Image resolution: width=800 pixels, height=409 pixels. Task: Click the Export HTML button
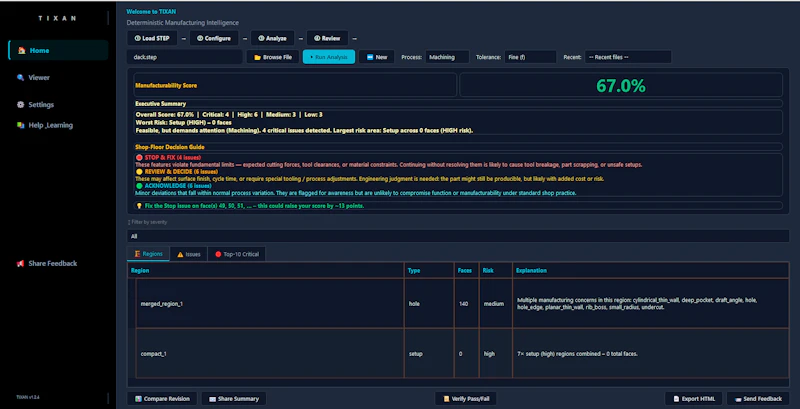693,399
